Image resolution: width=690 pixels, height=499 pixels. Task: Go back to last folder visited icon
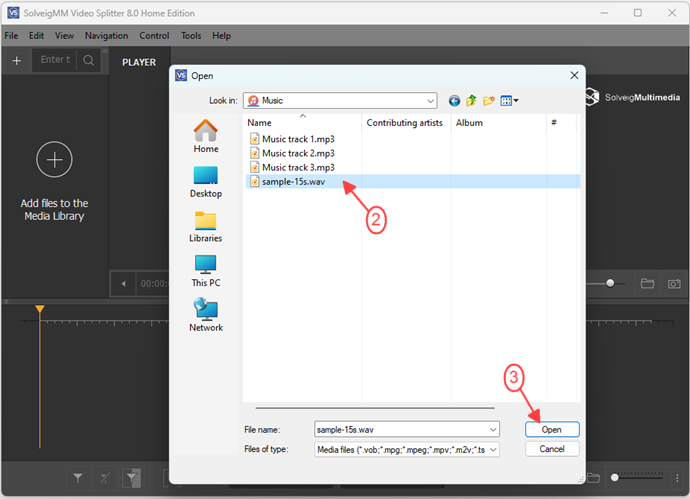pyautogui.click(x=454, y=101)
